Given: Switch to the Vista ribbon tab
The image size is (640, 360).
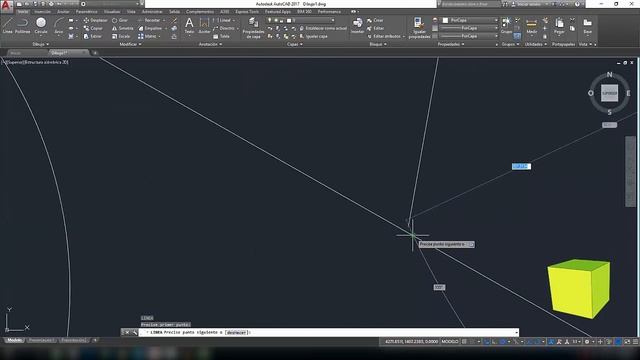Looking at the screenshot, I should (131, 12).
